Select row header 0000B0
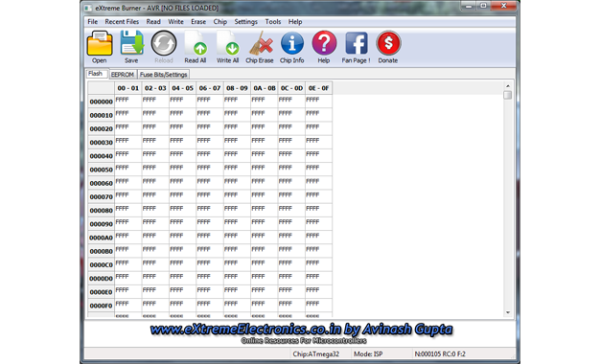The width and height of the screenshot is (600, 364). [x=101, y=251]
